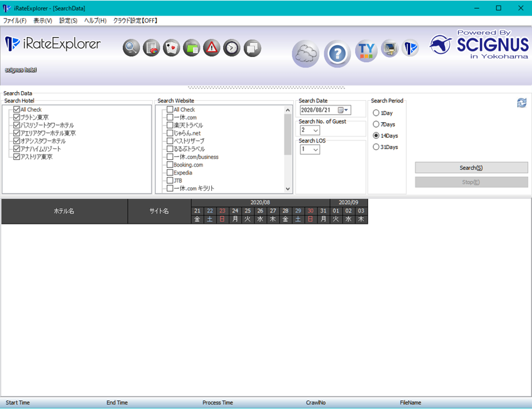Click the TY toolbar icon
532x409 pixels.
[x=366, y=51]
